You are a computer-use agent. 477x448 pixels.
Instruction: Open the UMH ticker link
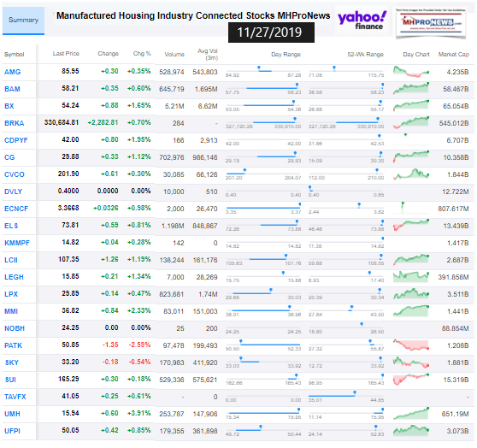(x=12, y=414)
